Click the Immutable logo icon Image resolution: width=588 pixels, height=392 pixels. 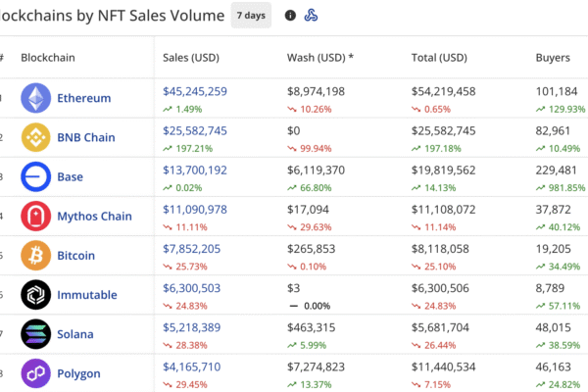pyautogui.click(x=36, y=294)
